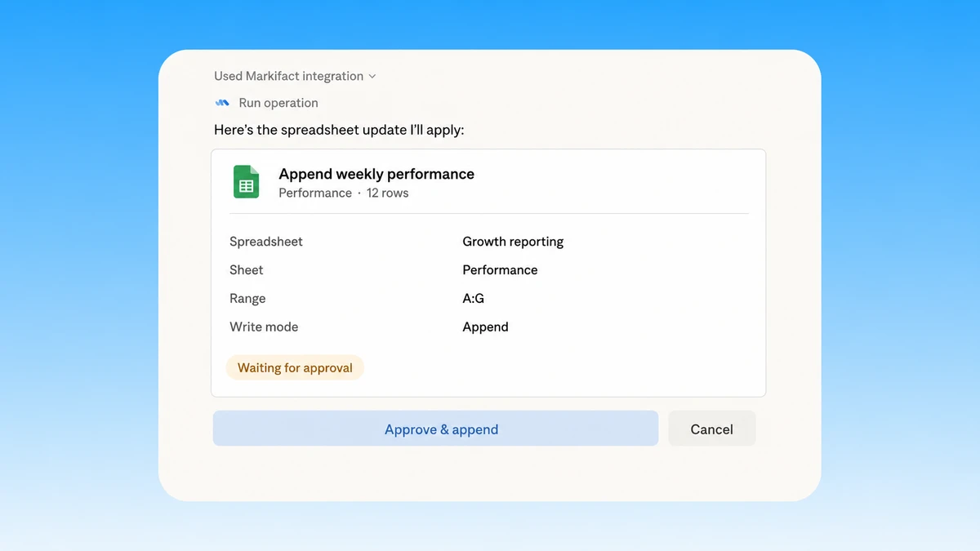This screenshot has height=551, width=980.
Task: Click the 'Performance' sheet value
Action: tap(500, 270)
